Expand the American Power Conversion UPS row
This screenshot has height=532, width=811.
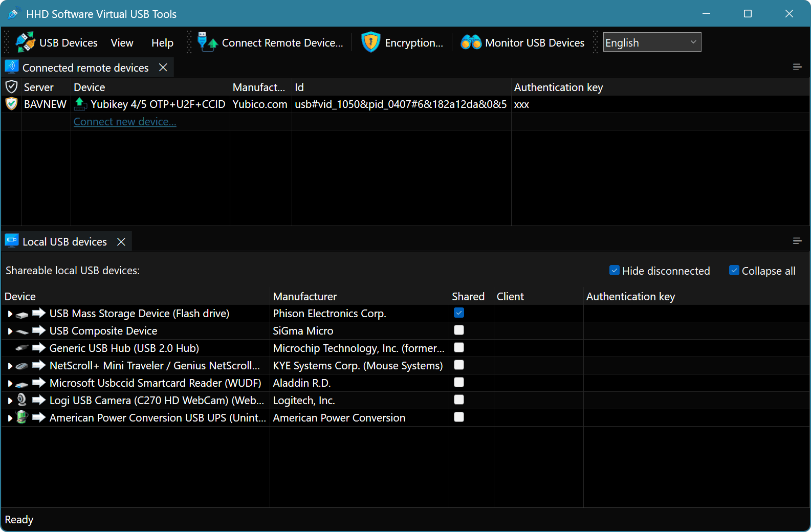(x=10, y=418)
